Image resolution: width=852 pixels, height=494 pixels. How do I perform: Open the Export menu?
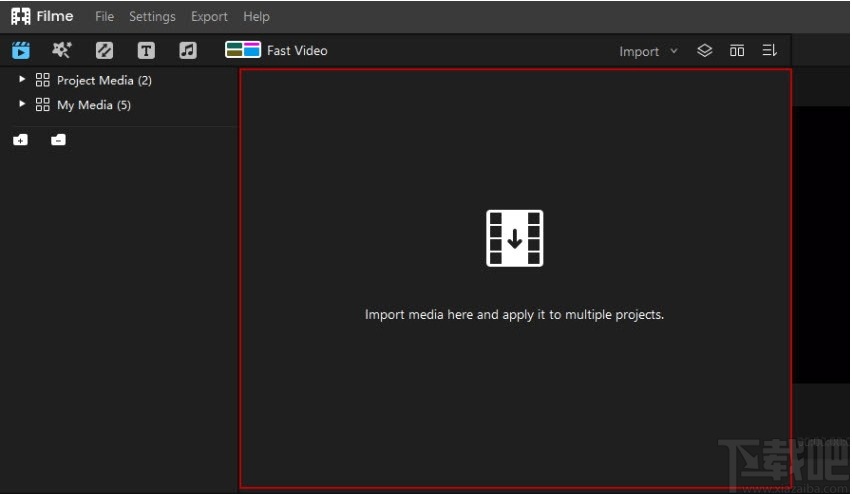click(x=209, y=17)
